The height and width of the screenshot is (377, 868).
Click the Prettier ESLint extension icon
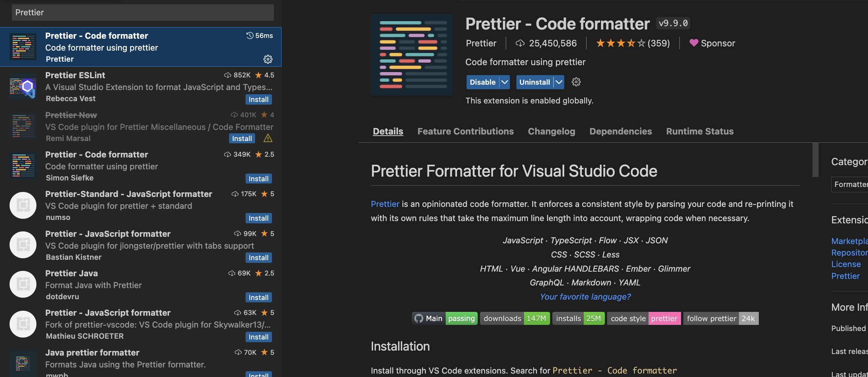click(x=23, y=87)
